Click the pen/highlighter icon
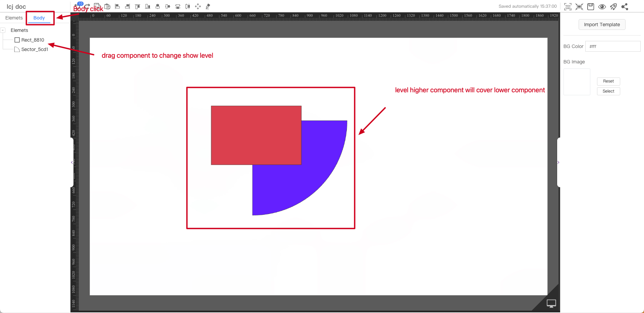The height and width of the screenshot is (313, 644). (x=208, y=6)
